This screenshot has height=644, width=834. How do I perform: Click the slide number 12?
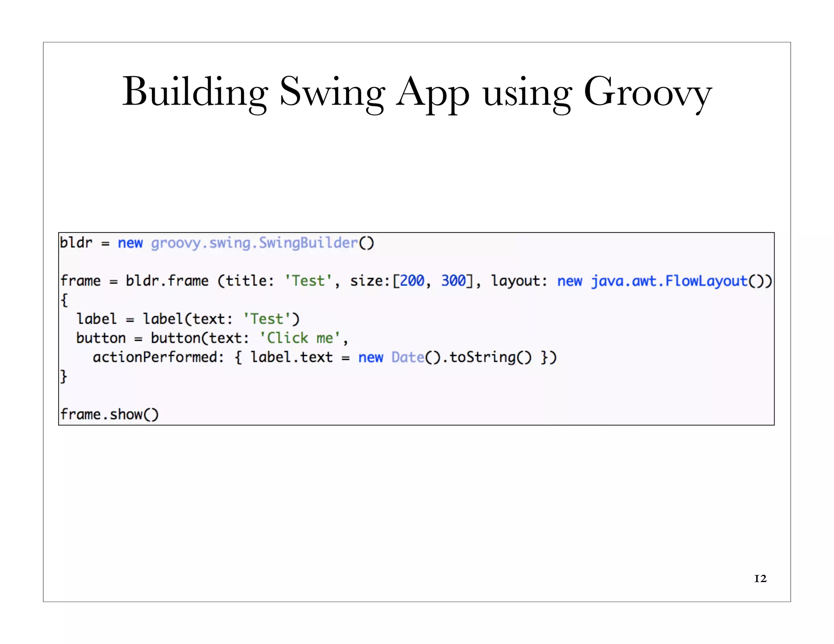[x=760, y=578]
